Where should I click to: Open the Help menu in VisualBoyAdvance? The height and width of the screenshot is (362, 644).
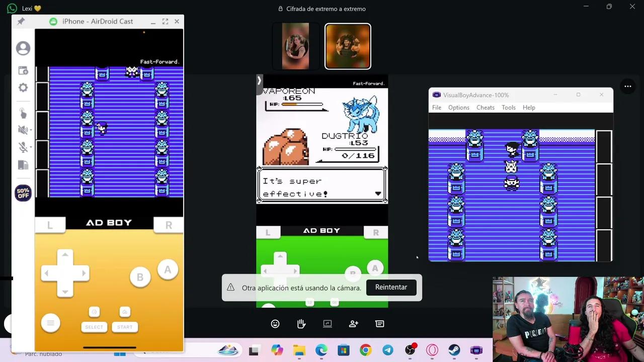pos(529,108)
